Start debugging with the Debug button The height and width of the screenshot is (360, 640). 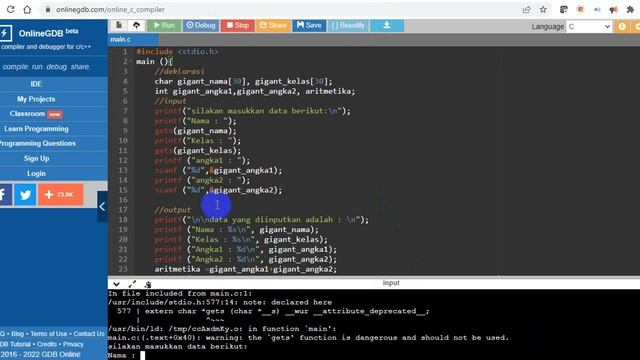(201, 25)
